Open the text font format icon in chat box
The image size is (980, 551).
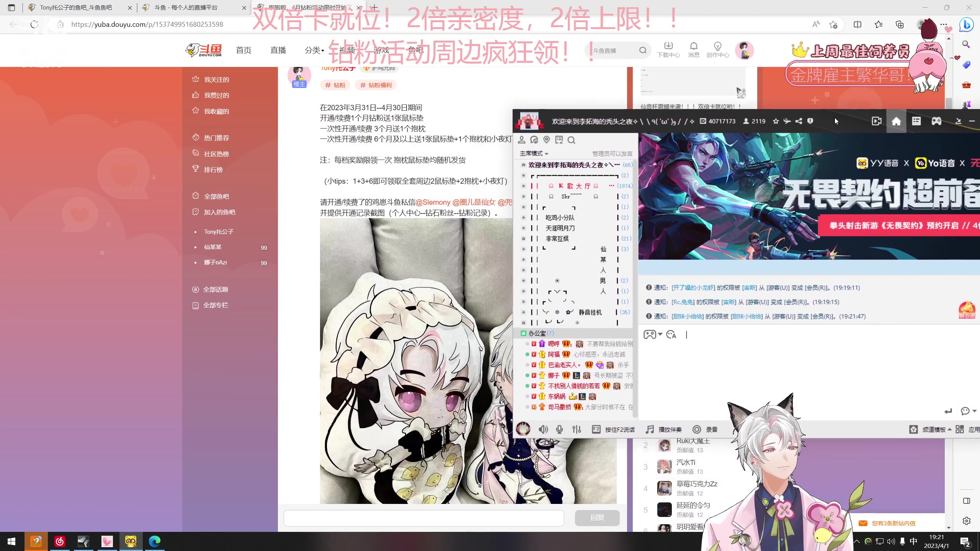click(671, 335)
